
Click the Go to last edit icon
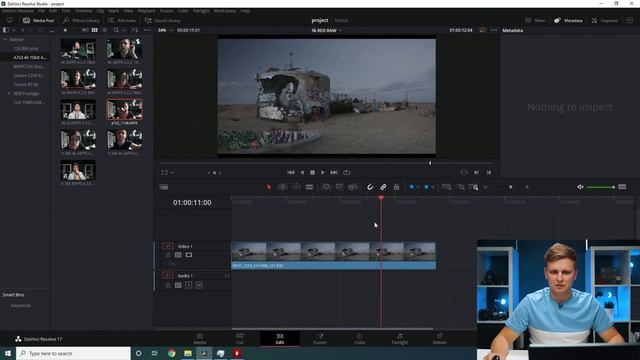(x=489, y=173)
